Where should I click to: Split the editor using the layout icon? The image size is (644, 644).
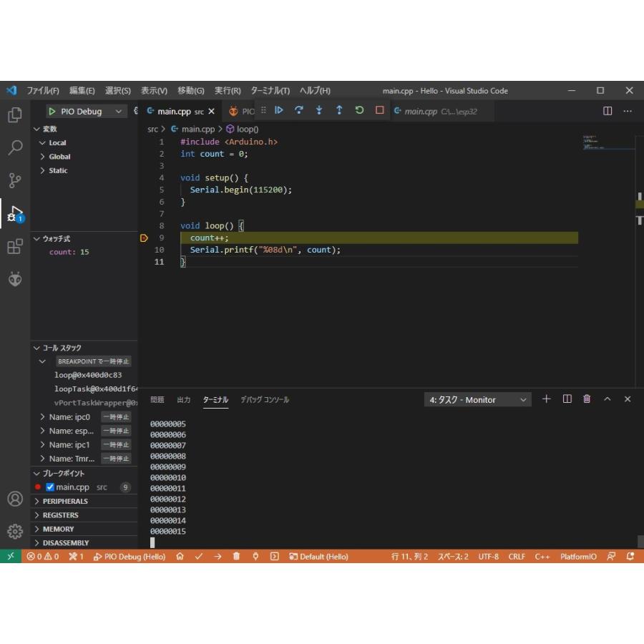point(608,111)
